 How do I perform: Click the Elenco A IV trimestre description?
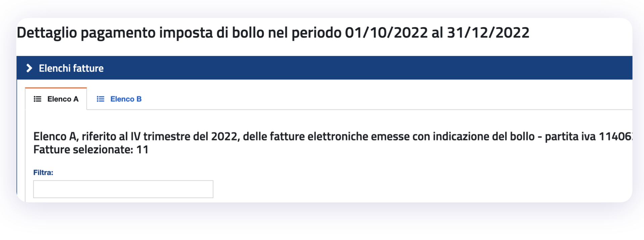point(333,136)
